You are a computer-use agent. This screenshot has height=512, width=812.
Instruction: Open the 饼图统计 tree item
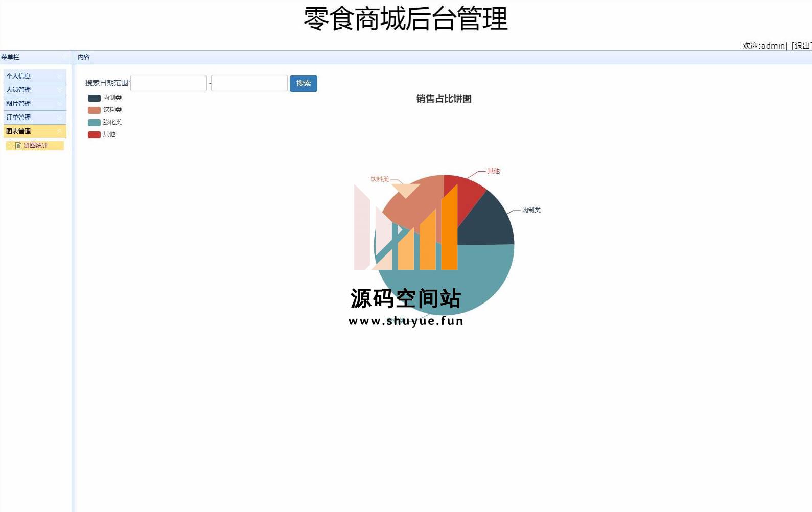point(35,146)
